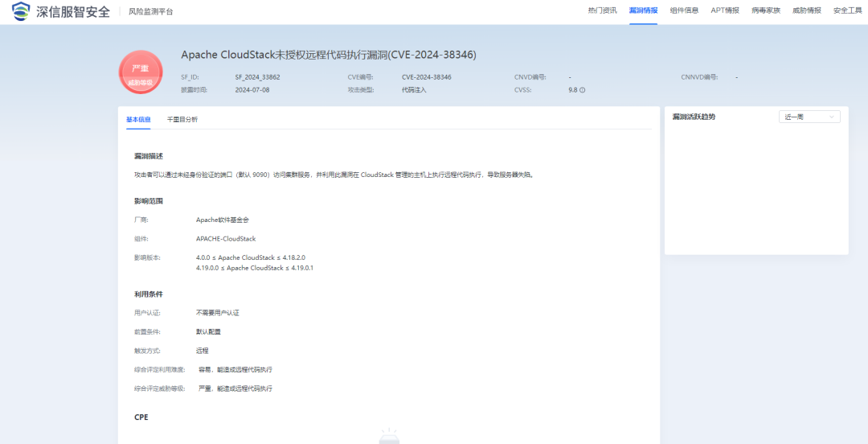The height and width of the screenshot is (444, 868).
Task: Click the SF_ID field label
Action: pyautogui.click(x=190, y=77)
